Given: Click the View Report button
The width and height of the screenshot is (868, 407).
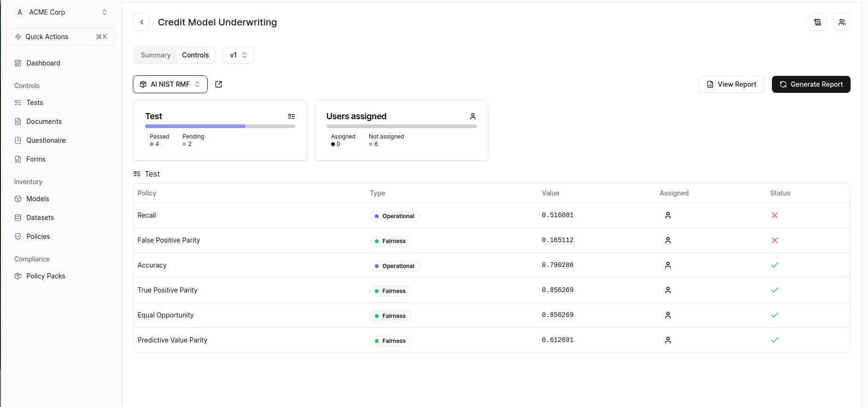Looking at the screenshot, I should tap(731, 84).
